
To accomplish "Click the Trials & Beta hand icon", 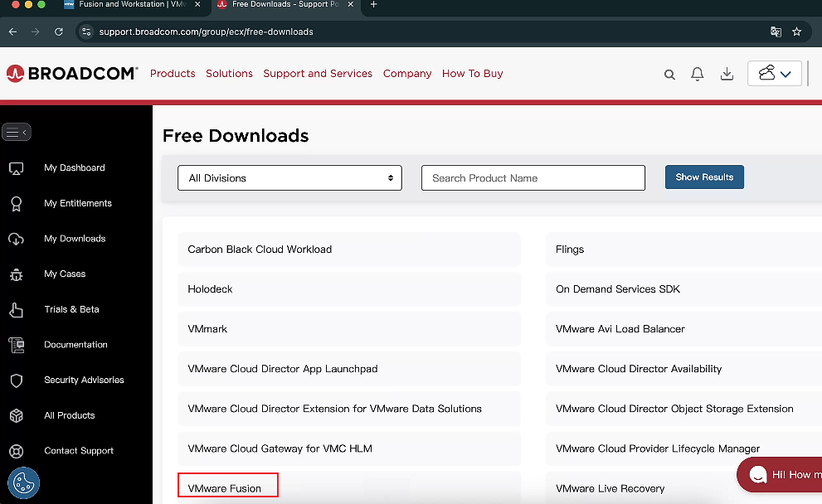I will pos(17,310).
